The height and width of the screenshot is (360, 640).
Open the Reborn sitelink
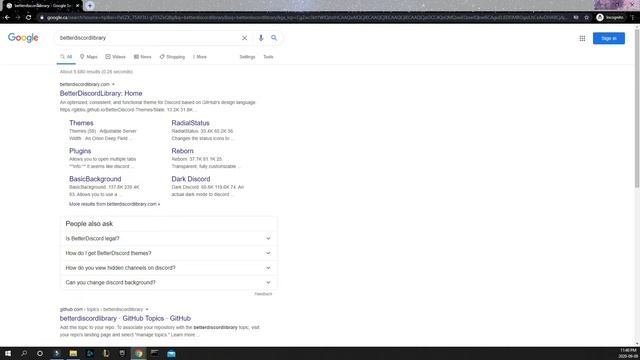pyautogui.click(x=182, y=151)
